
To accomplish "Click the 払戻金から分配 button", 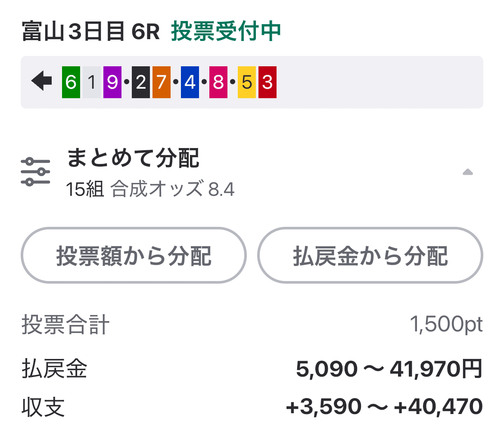I will coord(370,255).
